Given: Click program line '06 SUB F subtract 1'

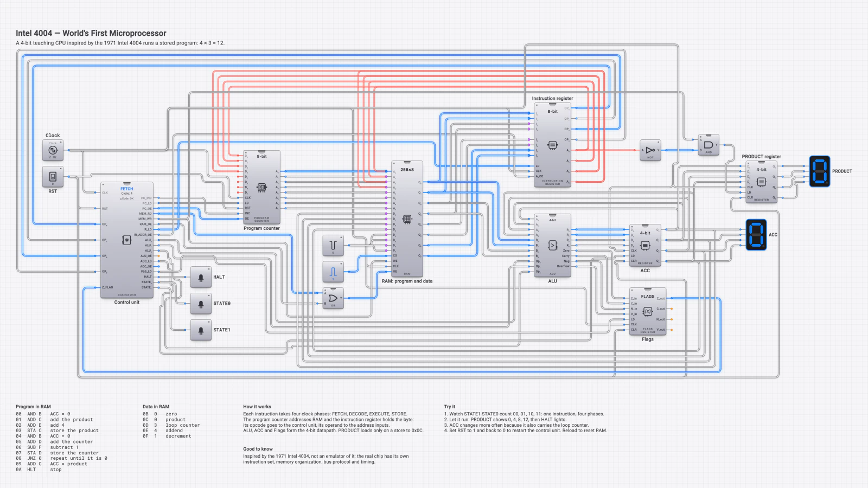Looking at the screenshot, I should [x=47, y=447].
